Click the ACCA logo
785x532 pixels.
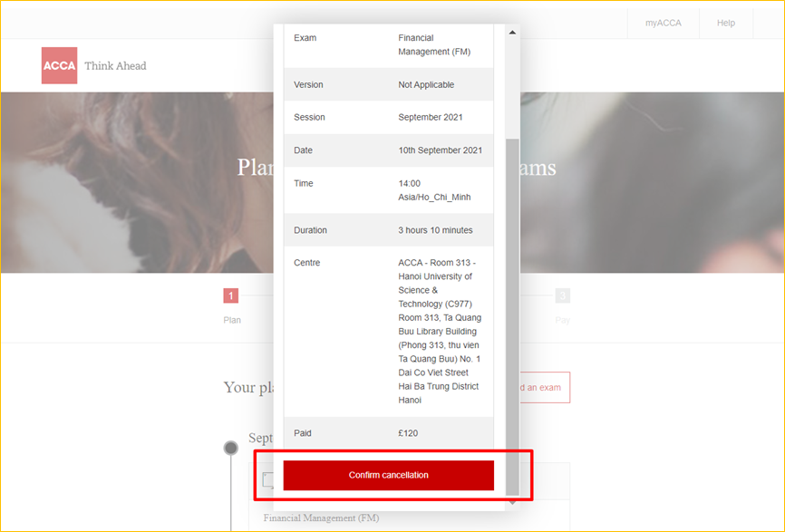point(59,65)
